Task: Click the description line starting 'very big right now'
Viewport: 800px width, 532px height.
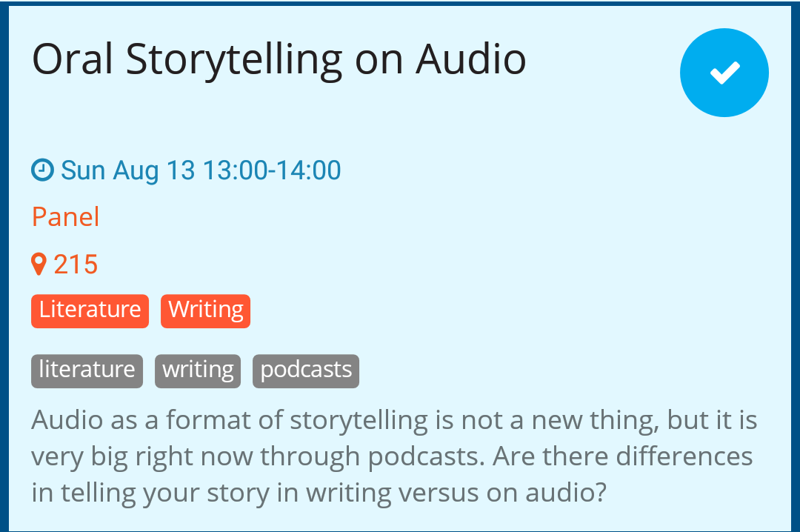Action: 392,457
